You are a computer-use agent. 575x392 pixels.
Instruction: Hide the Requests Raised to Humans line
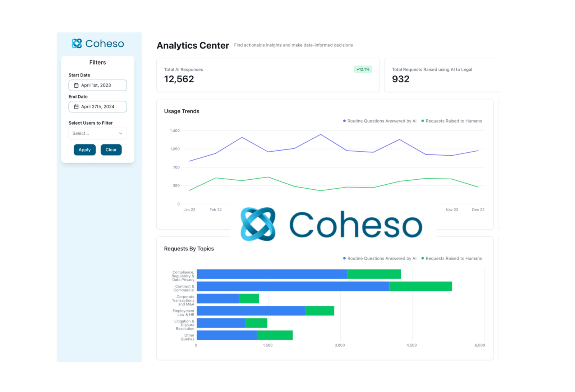[x=454, y=121]
